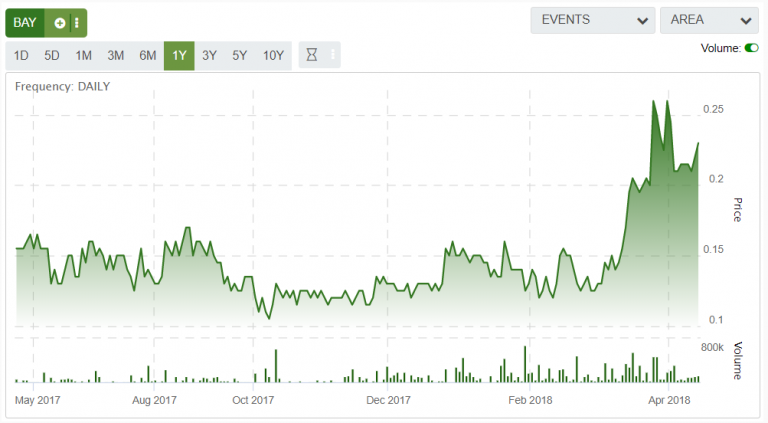768x423 pixels.
Task: Click the May 2017 axis label
Action: (37, 400)
